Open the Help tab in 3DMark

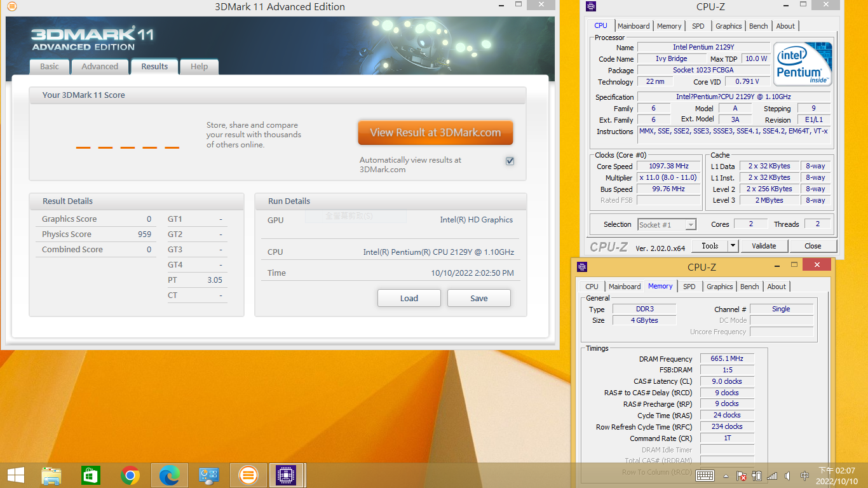pyautogui.click(x=199, y=66)
